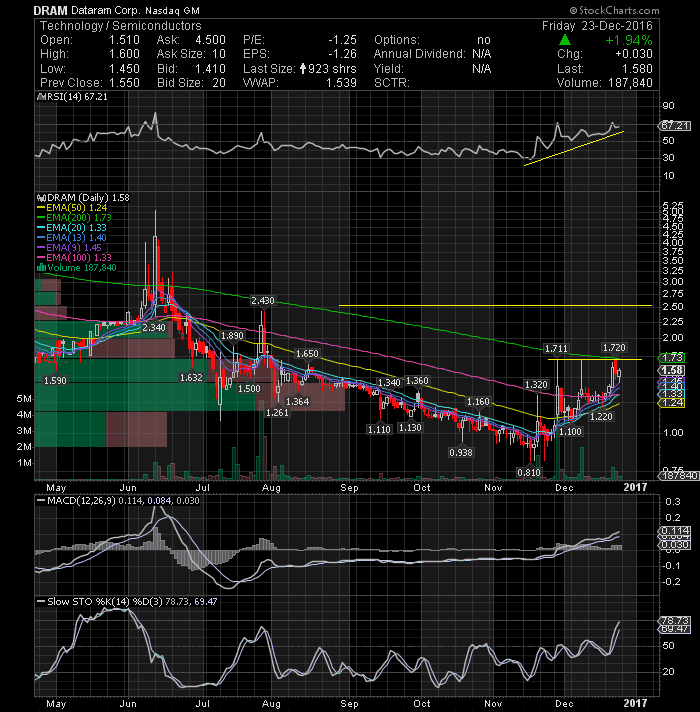
Task: Click the 1.890 price annotation
Action: tap(232, 336)
